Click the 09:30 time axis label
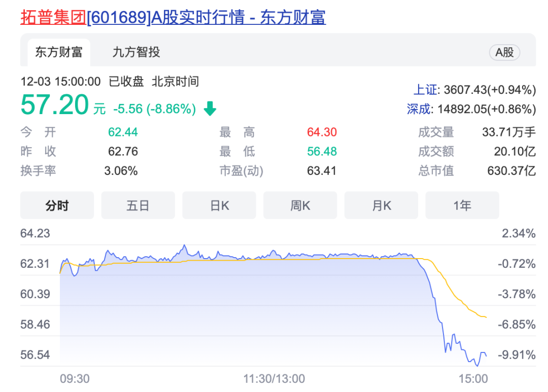 [x=75, y=379]
